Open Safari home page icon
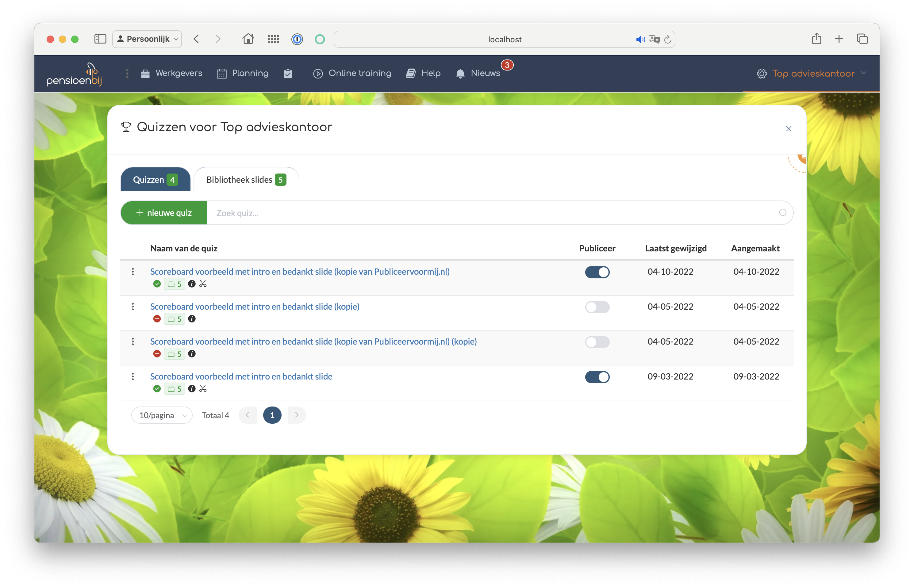914x588 pixels. tap(248, 39)
